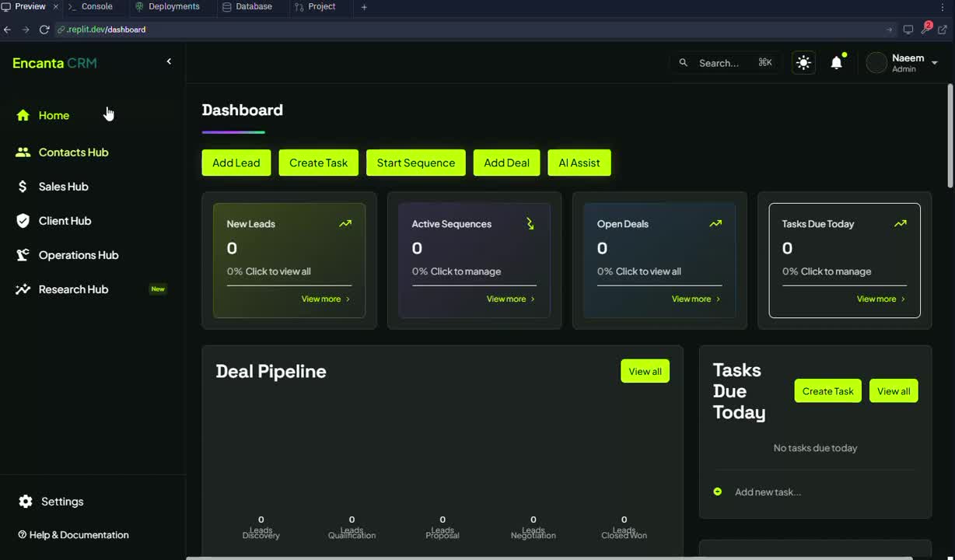Screen dimensions: 955x560
Task: Click the Add Lead button
Action: point(236,163)
